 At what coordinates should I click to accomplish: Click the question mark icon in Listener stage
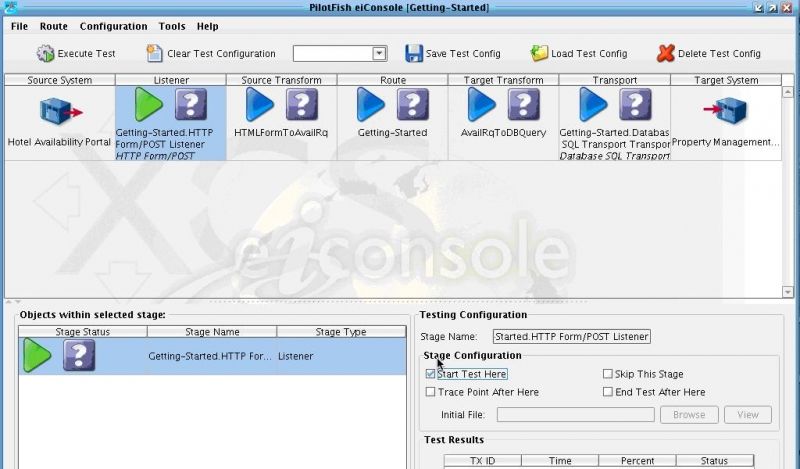(x=191, y=105)
